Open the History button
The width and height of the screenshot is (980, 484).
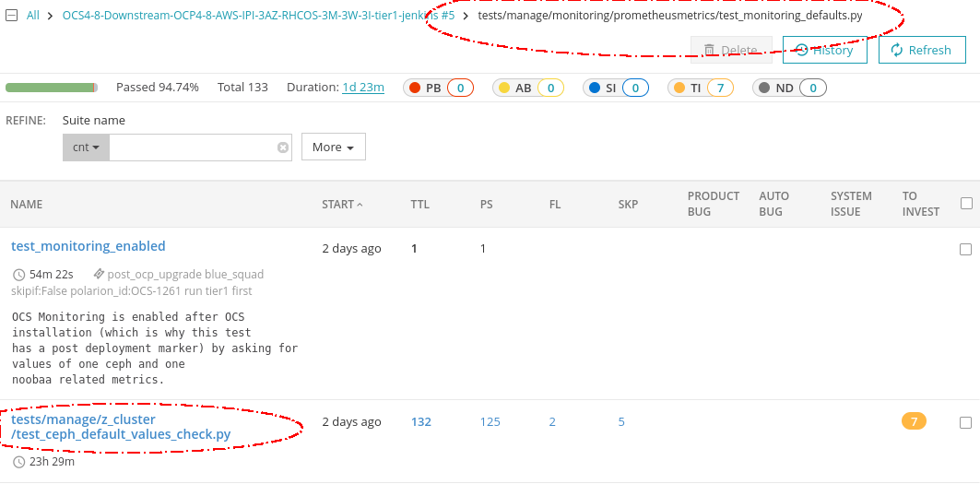click(825, 50)
